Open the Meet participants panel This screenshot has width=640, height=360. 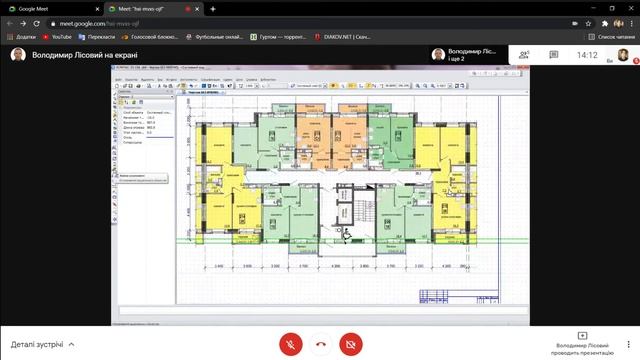click(x=524, y=55)
